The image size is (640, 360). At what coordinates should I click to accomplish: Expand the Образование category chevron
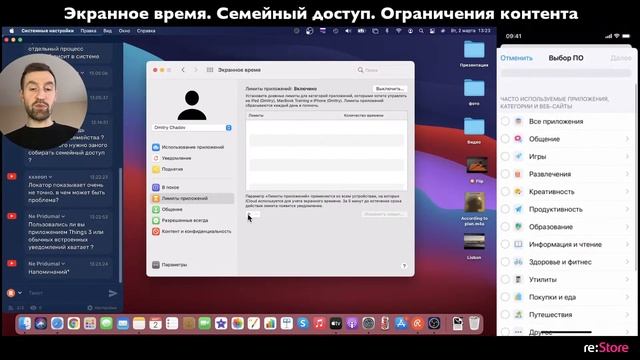627,227
